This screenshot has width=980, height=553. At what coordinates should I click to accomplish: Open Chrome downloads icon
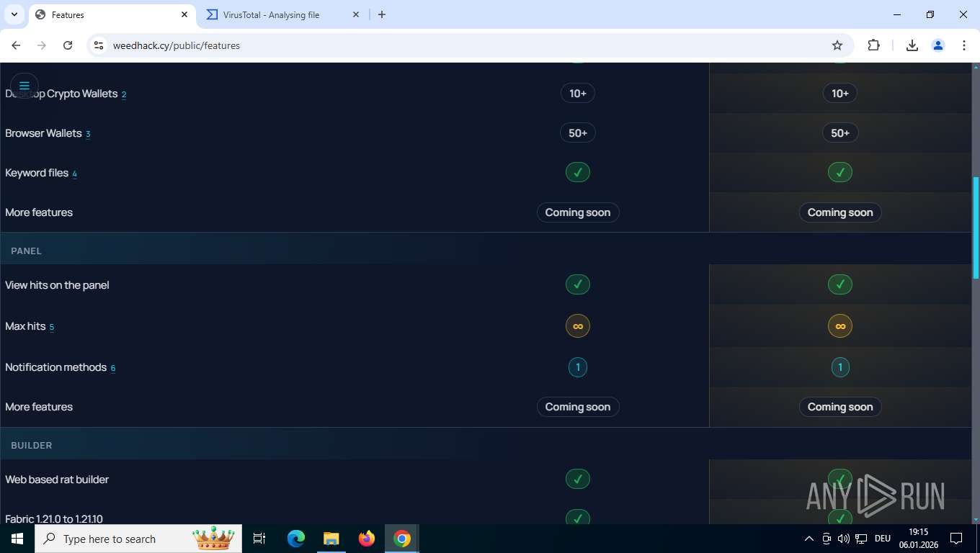pos(912,45)
